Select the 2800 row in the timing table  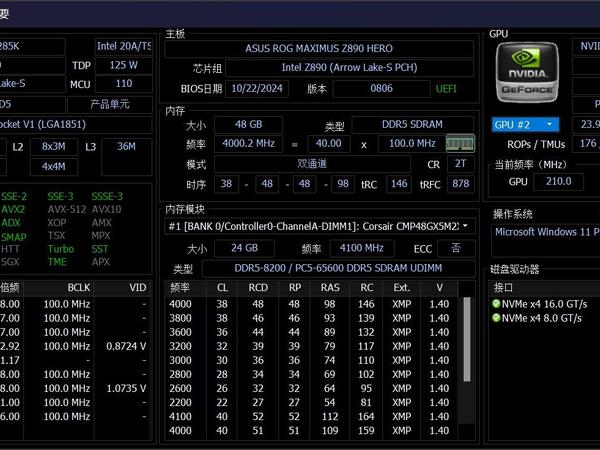point(311,374)
